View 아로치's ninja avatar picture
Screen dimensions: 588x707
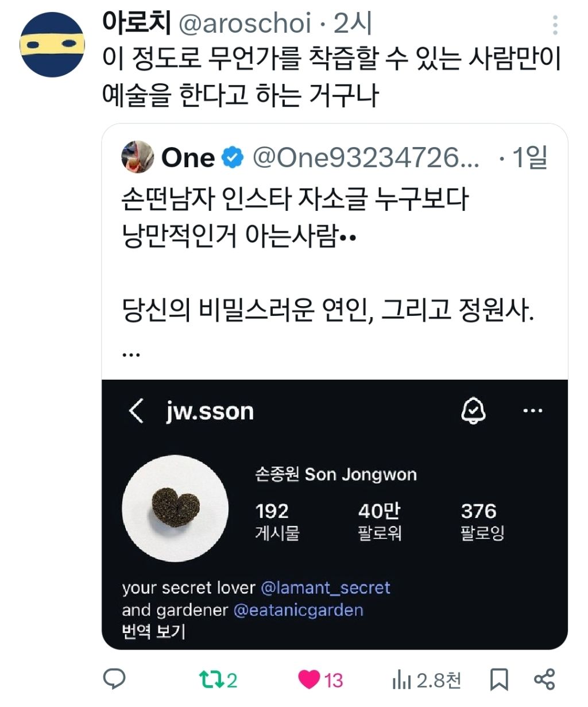52,42
